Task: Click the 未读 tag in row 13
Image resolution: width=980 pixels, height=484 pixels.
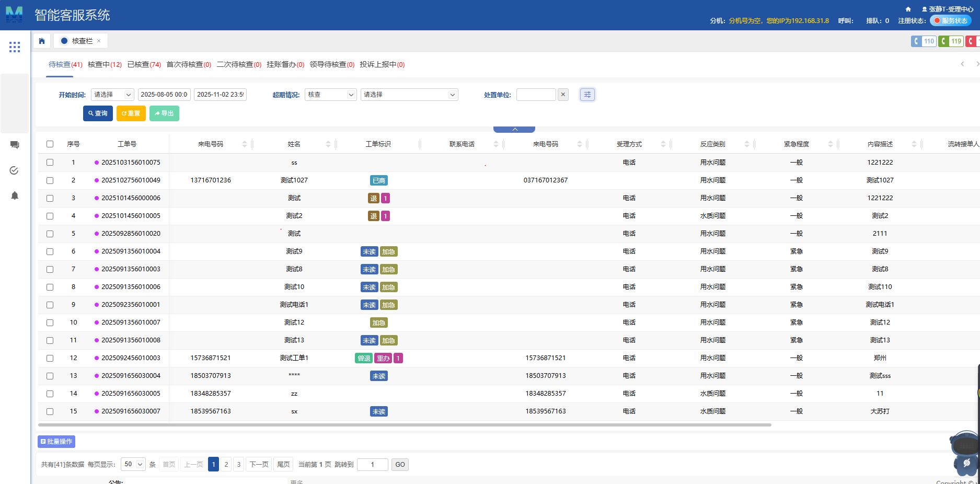Action: (x=379, y=376)
